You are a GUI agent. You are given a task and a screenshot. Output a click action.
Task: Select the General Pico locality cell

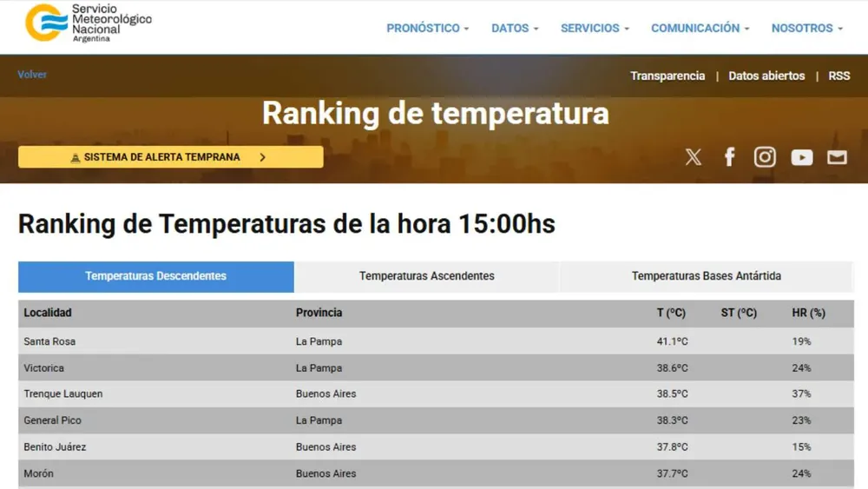[x=52, y=420]
